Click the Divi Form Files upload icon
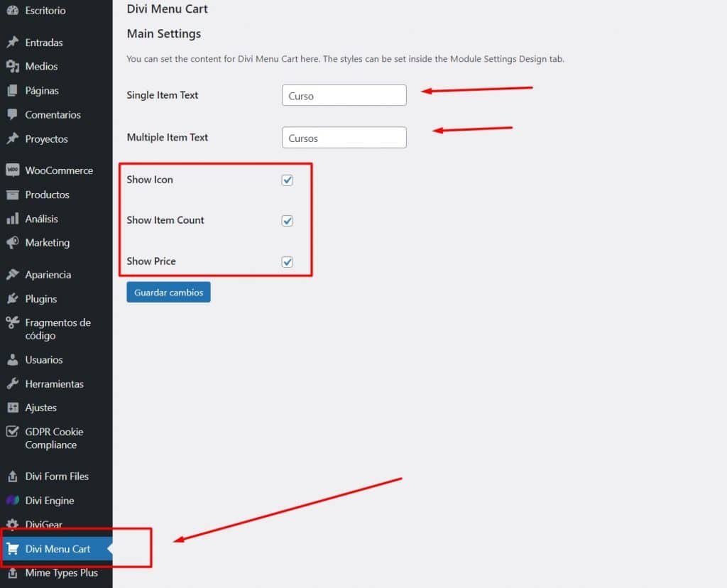 (x=13, y=477)
